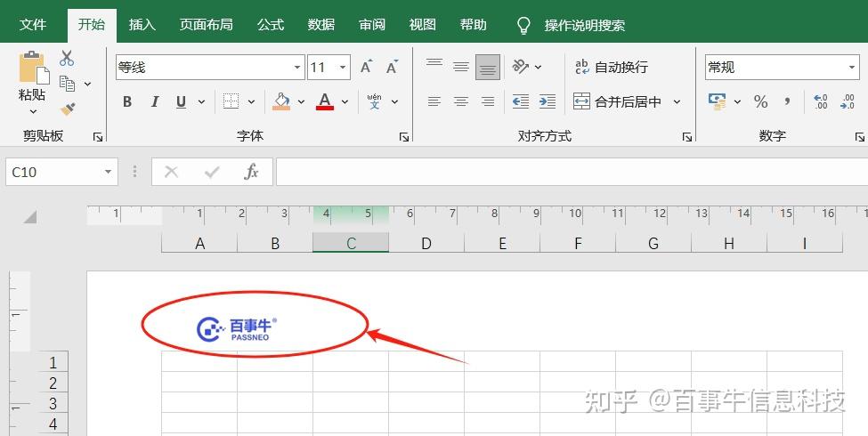Expand accounting format options arrow
This screenshot has width=868, height=436.
pyautogui.click(x=737, y=101)
